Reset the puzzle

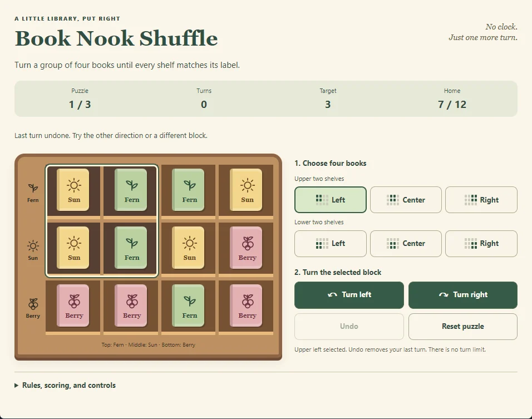(463, 327)
